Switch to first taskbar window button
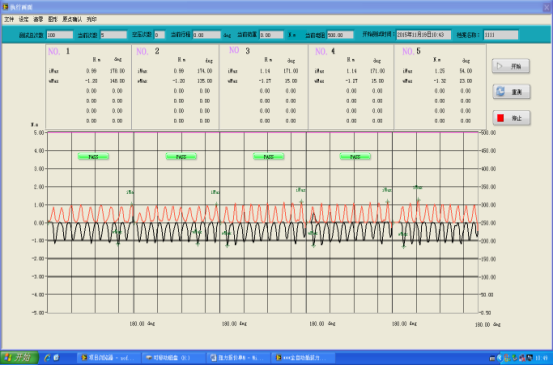This screenshot has width=553, height=365. tap(109, 358)
